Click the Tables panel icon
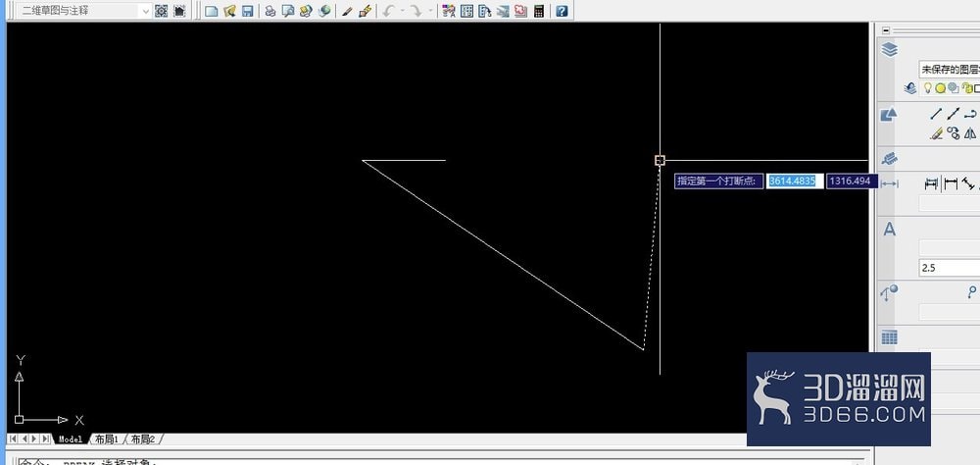The width and height of the screenshot is (980, 465). point(889,337)
